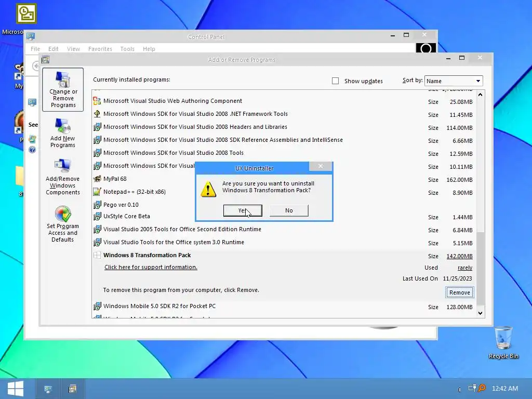Select the Windows 8 Transformation Pack entry
This screenshot has height=399, width=532.
coord(147,255)
